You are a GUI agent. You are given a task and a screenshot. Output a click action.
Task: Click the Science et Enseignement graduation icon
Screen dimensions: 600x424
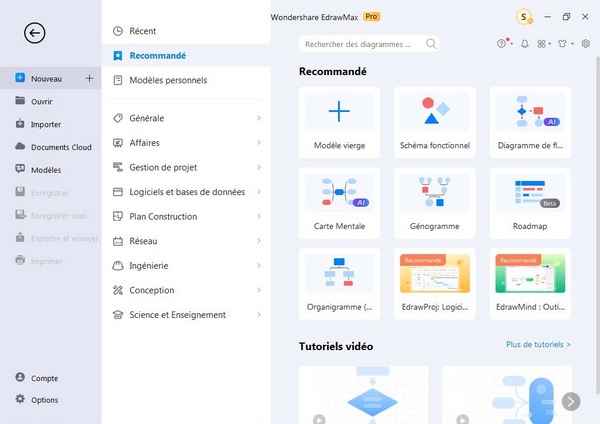point(118,315)
